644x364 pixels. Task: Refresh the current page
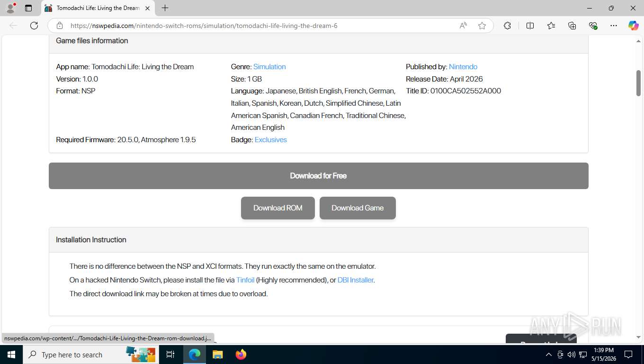click(x=34, y=26)
